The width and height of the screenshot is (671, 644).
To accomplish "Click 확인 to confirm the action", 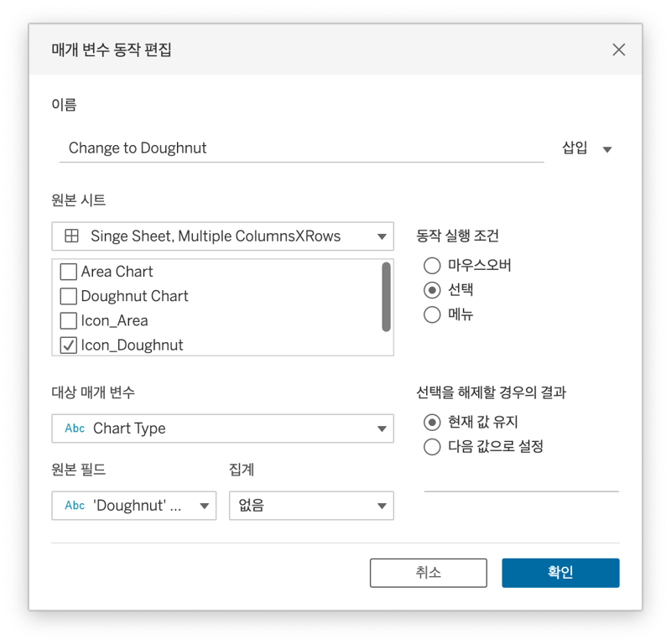I will coord(559,573).
